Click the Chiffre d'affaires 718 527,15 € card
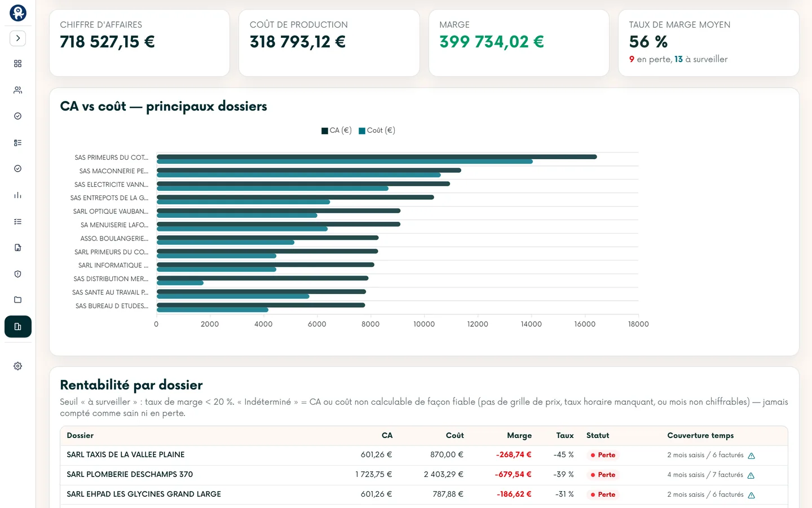Viewport: 812px width, 508px height. tap(139, 43)
